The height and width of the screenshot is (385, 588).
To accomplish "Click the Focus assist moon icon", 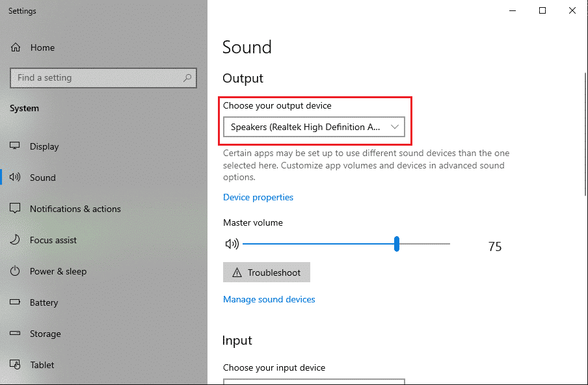I will coord(16,240).
